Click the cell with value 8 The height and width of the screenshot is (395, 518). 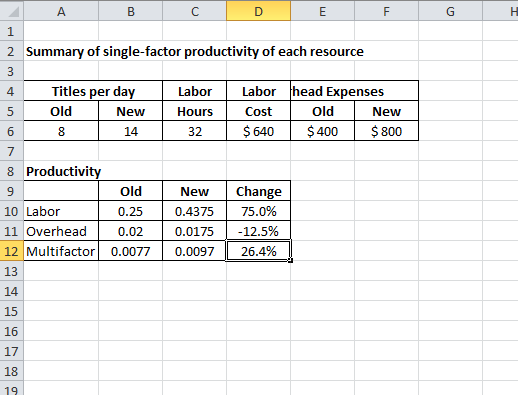pyautogui.click(x=61, y=131)
